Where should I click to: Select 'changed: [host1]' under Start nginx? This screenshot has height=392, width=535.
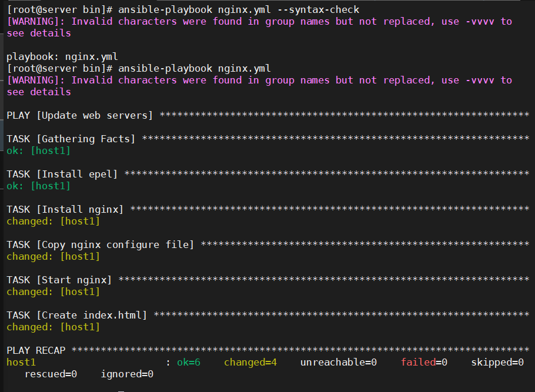(53, 292)
